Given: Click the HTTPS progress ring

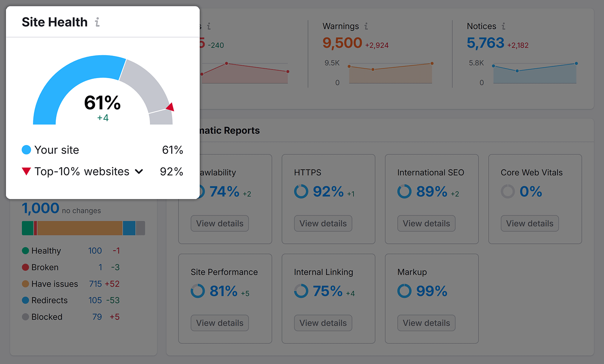Looking at the screenshot, I should [x=300, y=191].
